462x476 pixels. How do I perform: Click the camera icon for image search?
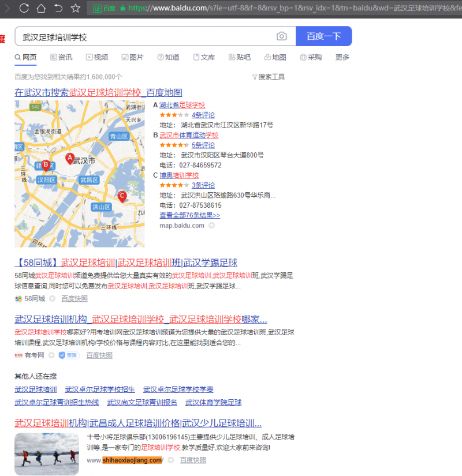tap(281, 36)
